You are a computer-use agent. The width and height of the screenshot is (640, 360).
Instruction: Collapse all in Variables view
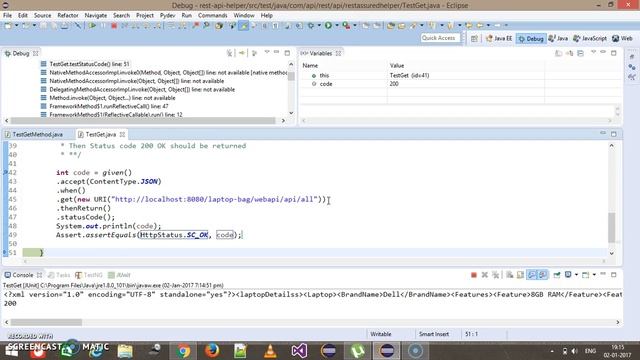pos(580,53)
